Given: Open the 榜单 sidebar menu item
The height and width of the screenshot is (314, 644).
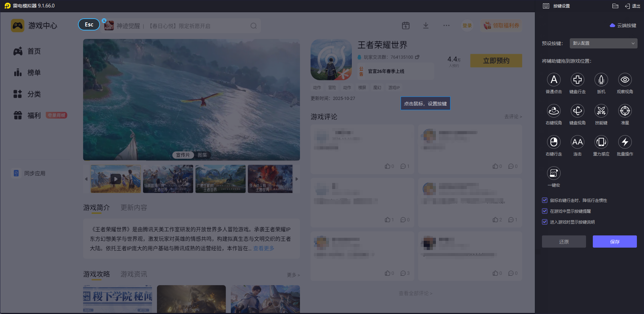Looking at the screenshot, I should coord(34,73).
